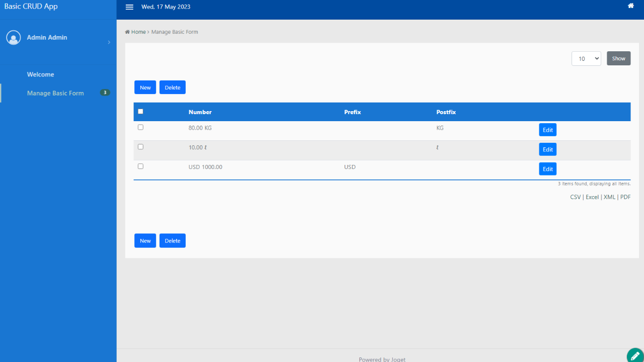Viewport: 644px width, 362px height.
Task: Toggle the select-all checkbox in table header
Action: pyautogui.click(x=140, y=112)
